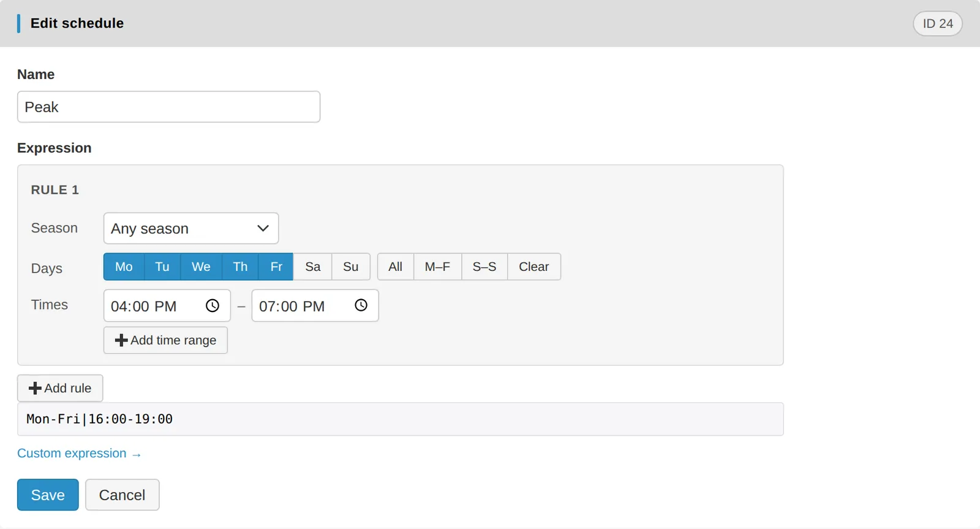The image size is (980, 529).
Task: Add another time range to Rule 1
Action: coord(165,340)
